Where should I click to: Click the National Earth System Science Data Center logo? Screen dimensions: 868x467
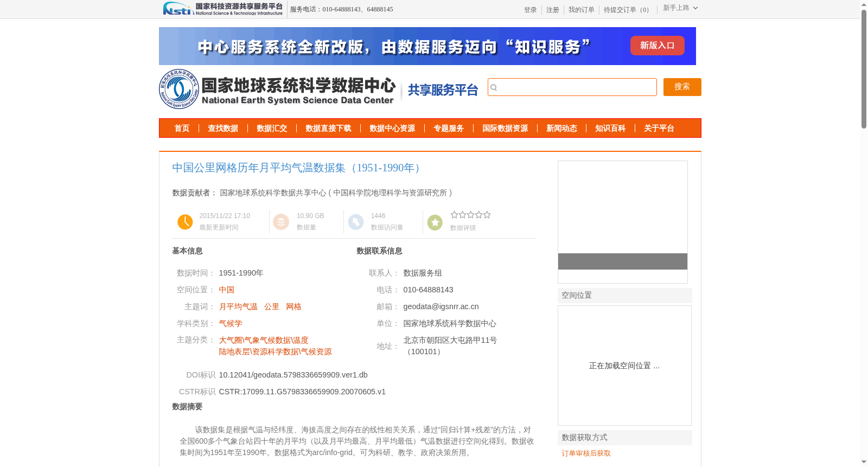pyautogui.click(x=277, y=89)
